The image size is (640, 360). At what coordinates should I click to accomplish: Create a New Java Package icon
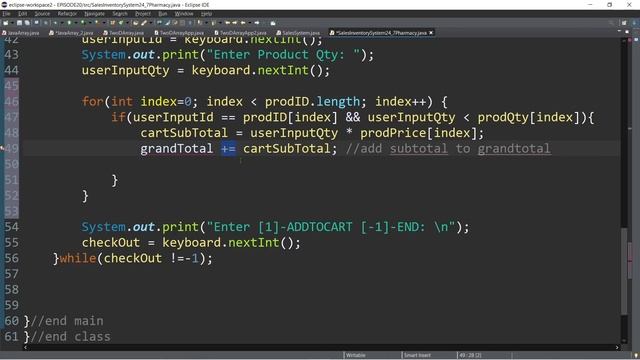[x=112, y=23]
